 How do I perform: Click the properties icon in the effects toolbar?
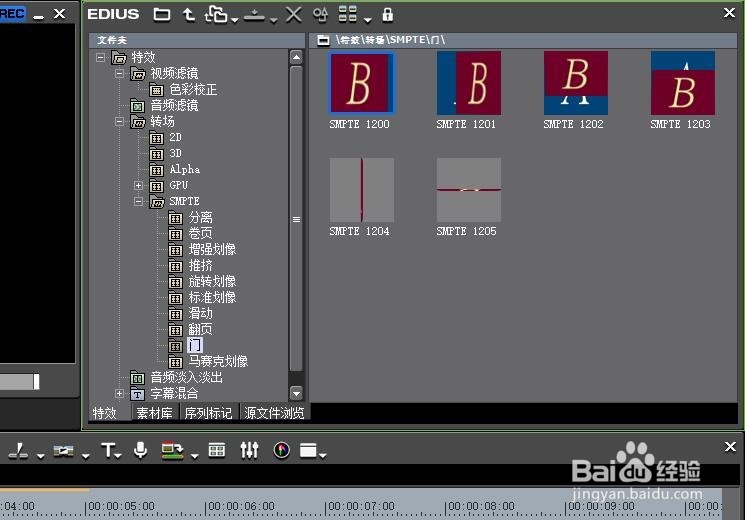point(320,15)
